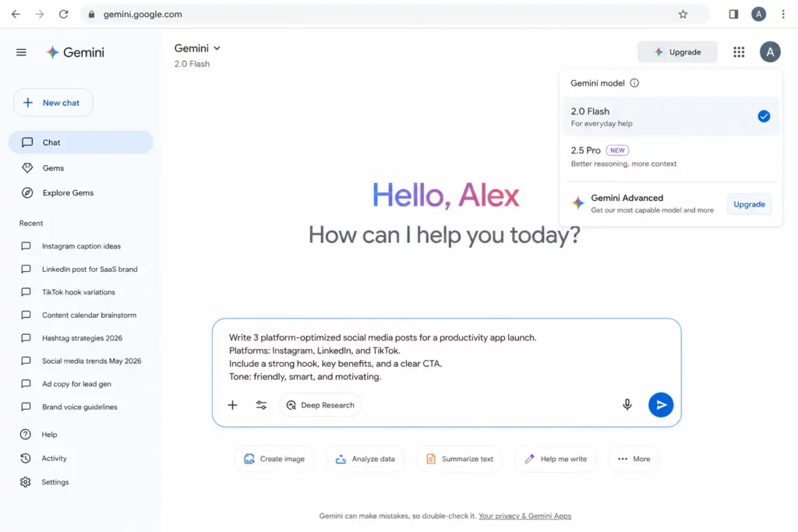
Task: Click the Create image chip
Action: (x=274, y=459)
